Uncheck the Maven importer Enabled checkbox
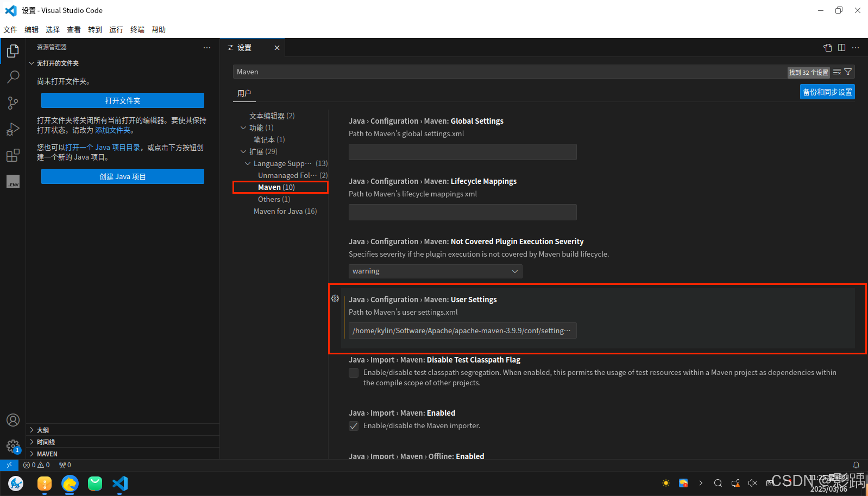Screen dimensions: 868x496 coord(354,426)
